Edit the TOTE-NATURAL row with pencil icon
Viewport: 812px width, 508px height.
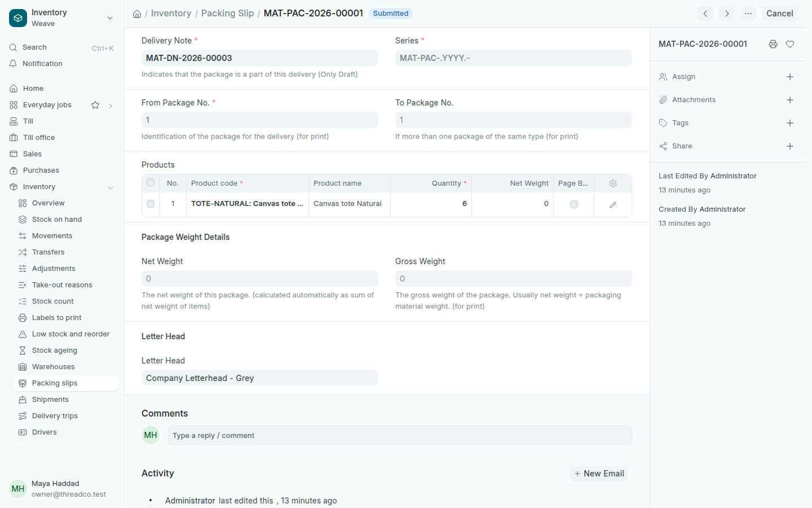613,204
